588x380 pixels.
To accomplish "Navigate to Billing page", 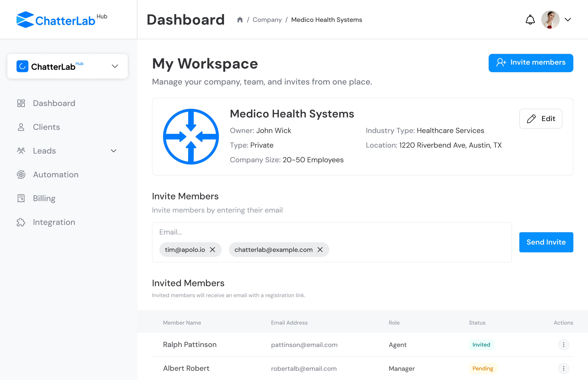I will click(44, 198).
